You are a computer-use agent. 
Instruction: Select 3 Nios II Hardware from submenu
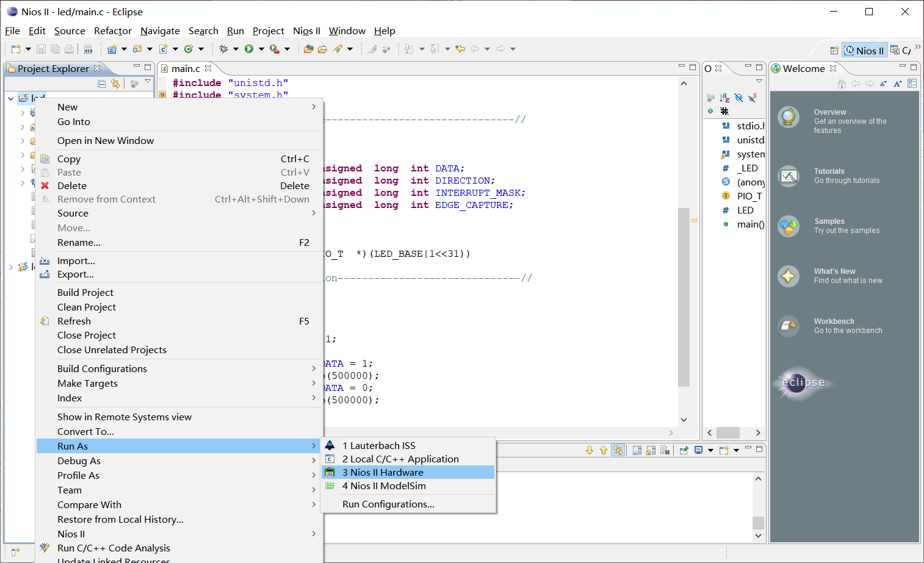tap(383, 472)
